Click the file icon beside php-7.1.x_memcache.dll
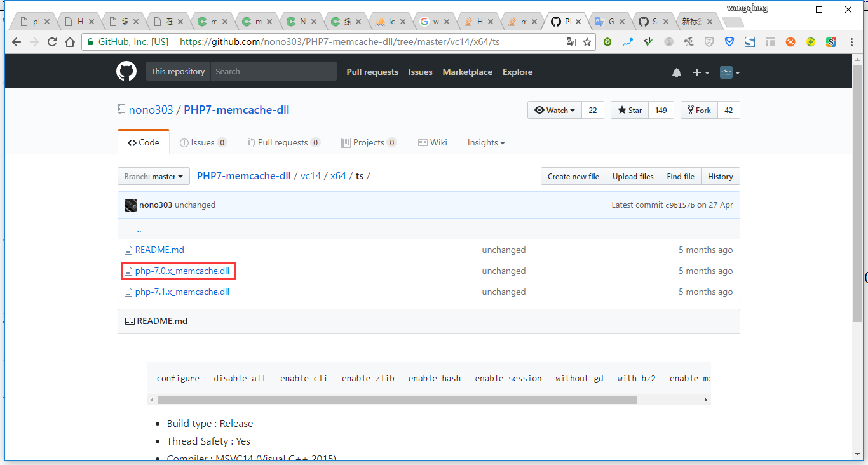868x465 pixels. pos(128,292)
